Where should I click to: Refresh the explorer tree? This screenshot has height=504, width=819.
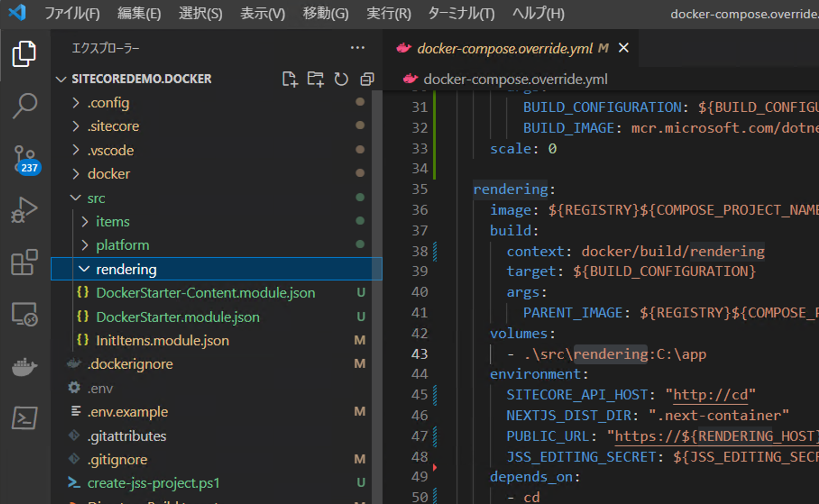pyautogui.click(x=341, y=79)
